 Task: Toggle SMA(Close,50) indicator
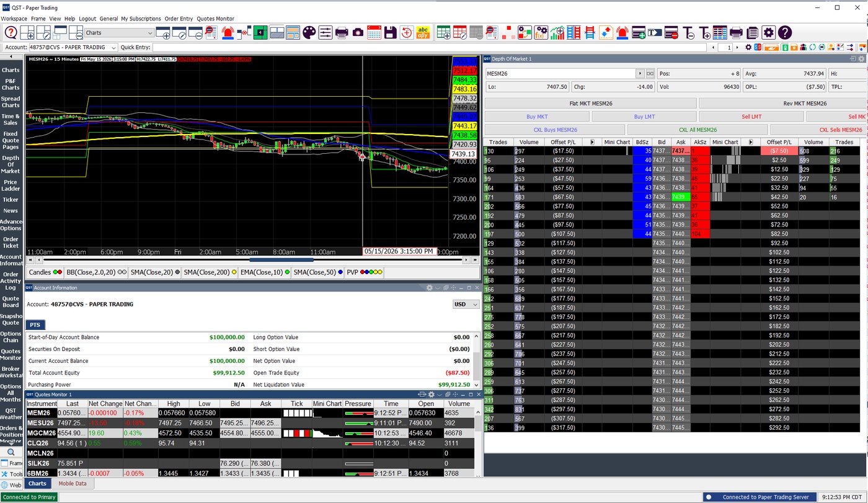pos(318,272)
